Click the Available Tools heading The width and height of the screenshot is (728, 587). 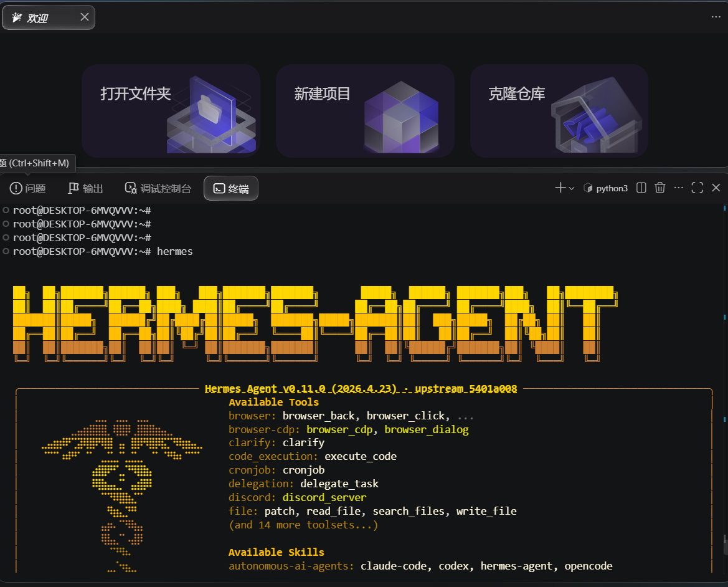[x=274, y=402]
